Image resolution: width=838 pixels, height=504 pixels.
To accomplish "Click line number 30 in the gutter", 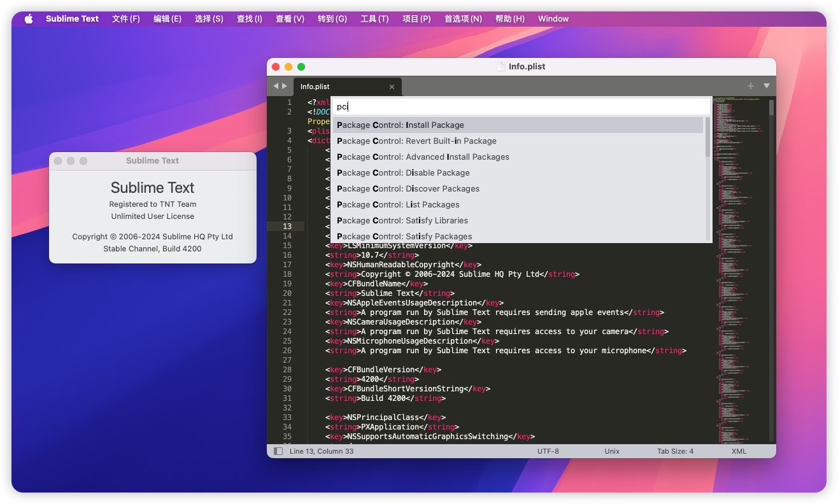I will (x=287, y=389).
